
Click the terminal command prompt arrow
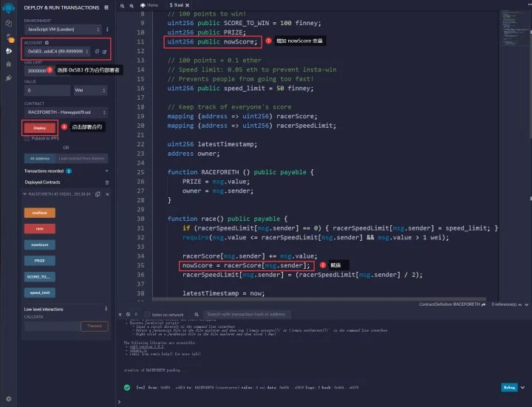(119, 403)
